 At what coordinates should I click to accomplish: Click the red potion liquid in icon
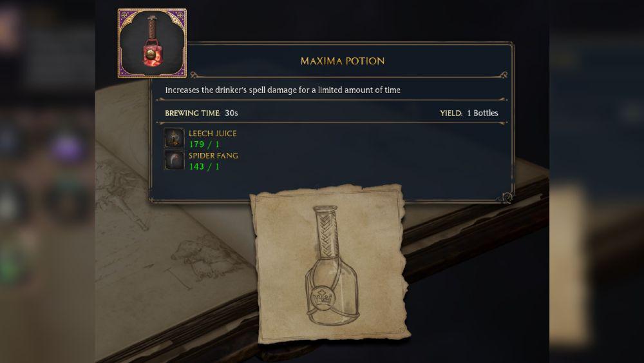click(x=152, y=55)
